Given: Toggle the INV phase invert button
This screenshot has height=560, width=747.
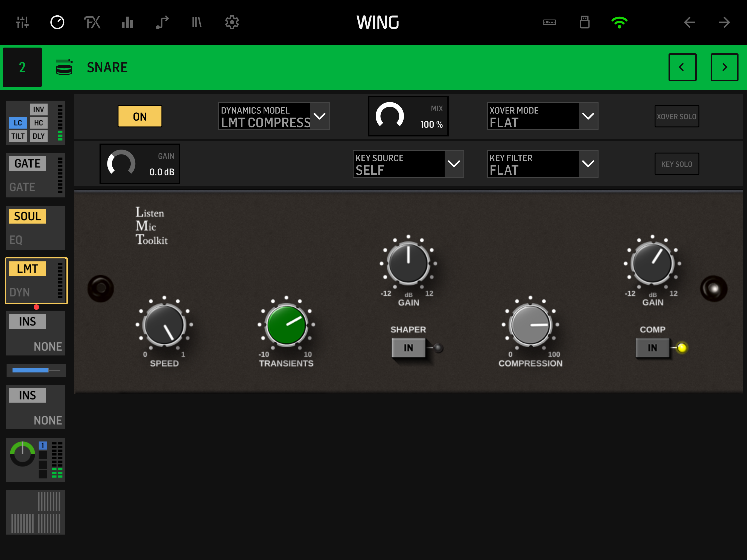Looking at the screenshot, I should (x=39, y=109).
